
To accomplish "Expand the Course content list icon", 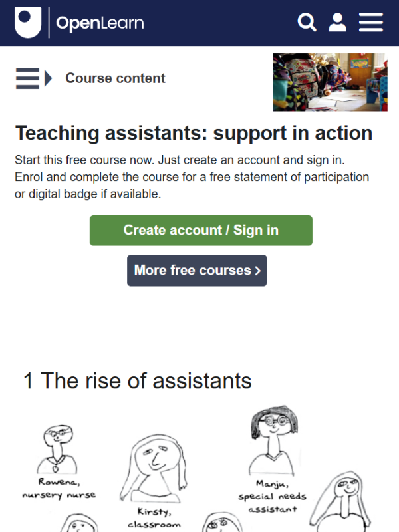I will coord(34,78).
